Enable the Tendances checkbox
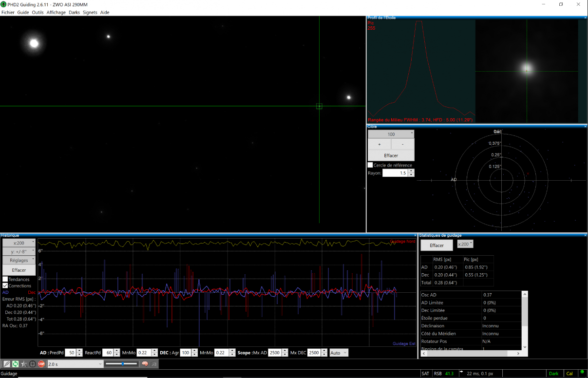The height and width of the screenshot is (378, 588). [x=5, y=280]
